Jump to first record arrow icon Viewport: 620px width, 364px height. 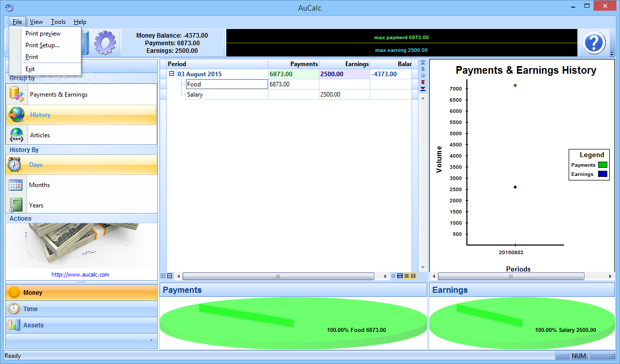[x=423, y=63]
